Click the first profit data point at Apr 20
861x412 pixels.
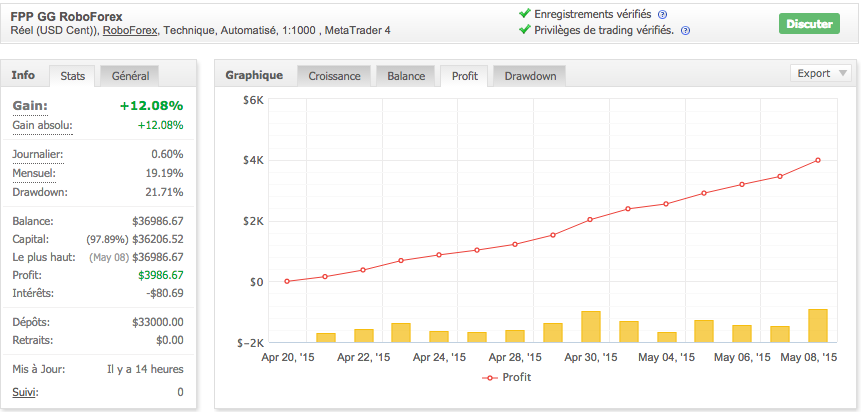[287, 281]
